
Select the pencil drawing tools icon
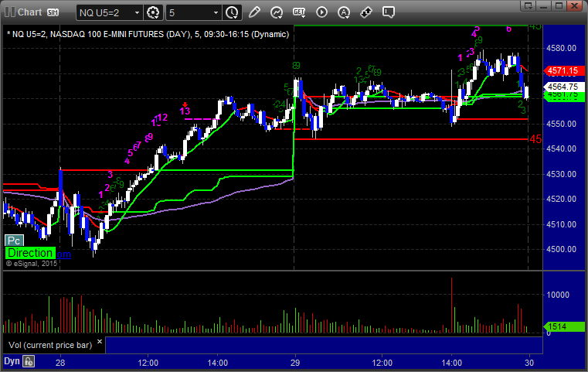254,12
